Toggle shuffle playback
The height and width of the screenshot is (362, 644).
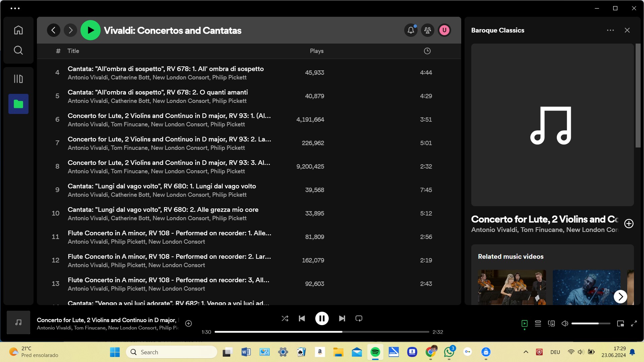[285, 318]
